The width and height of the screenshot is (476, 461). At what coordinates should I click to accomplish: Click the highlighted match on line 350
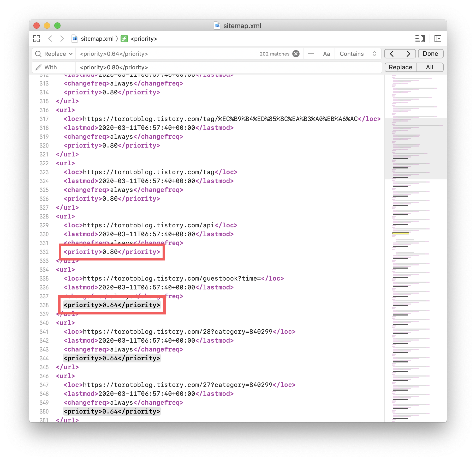[112, 411]
